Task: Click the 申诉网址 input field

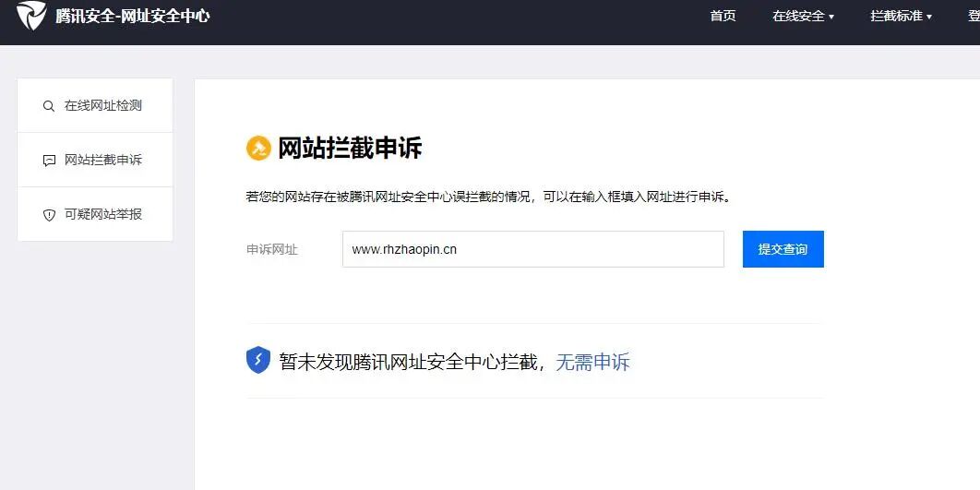Action: pyautogui.click(x=533, y=249)
